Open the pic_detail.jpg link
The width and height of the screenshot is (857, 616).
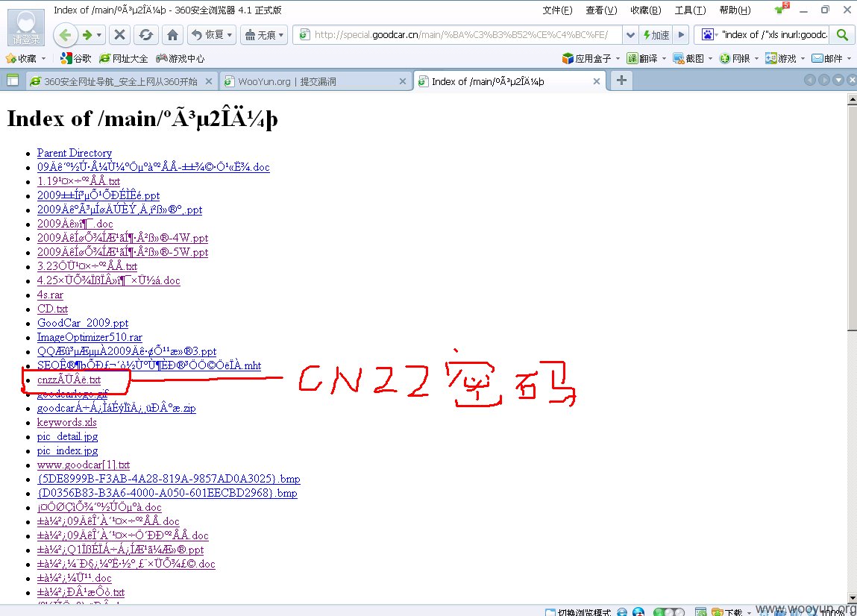coord(67,437)
